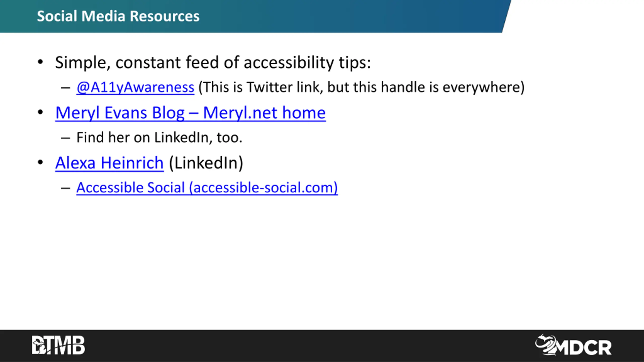Click the 'Simple, constant feed' bullet text
The height and width of the screenshot is (362, 644).
pyautogui.click(x=213, y=62)
